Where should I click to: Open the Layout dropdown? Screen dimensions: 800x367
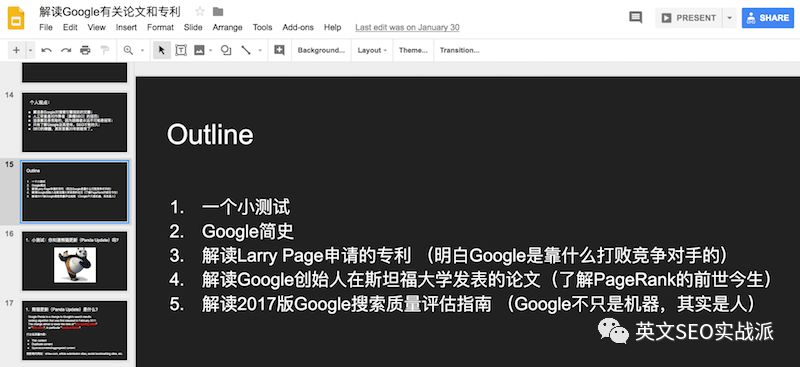click(372, 50)
